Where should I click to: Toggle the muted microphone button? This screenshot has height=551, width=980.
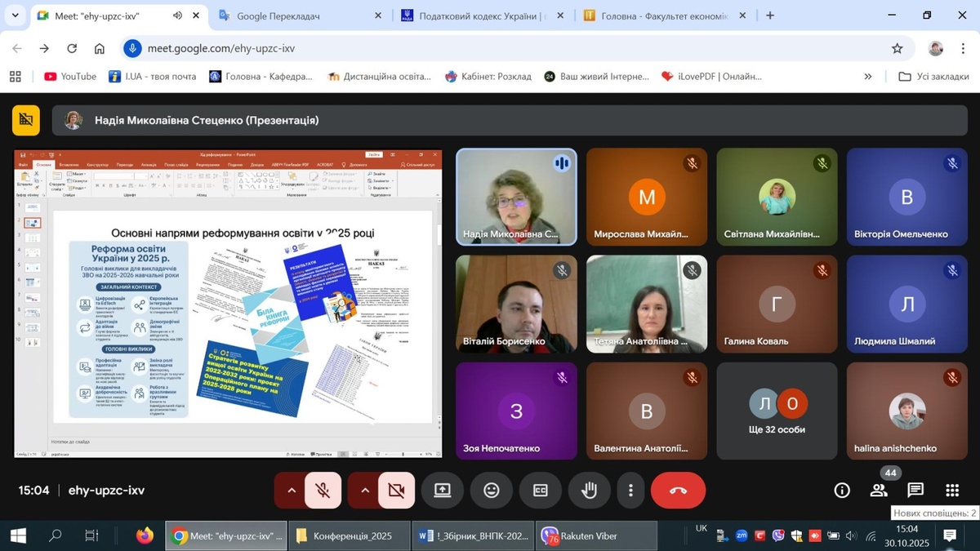pos(323,491)
